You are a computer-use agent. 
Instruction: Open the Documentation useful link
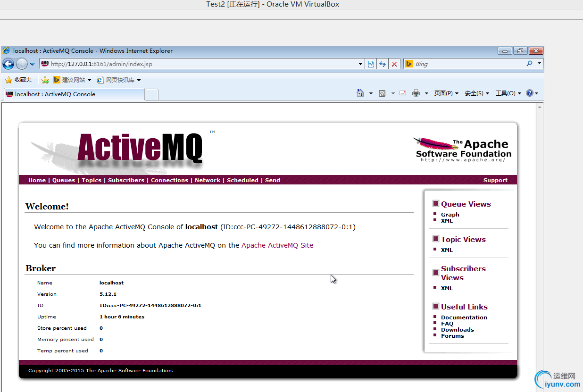[x=464, y=317]
